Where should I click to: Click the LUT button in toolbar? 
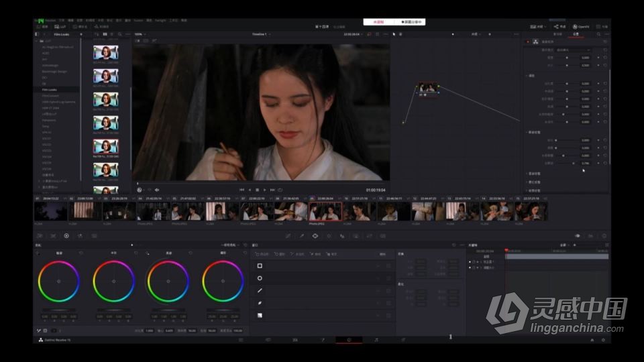pos(60,27)
